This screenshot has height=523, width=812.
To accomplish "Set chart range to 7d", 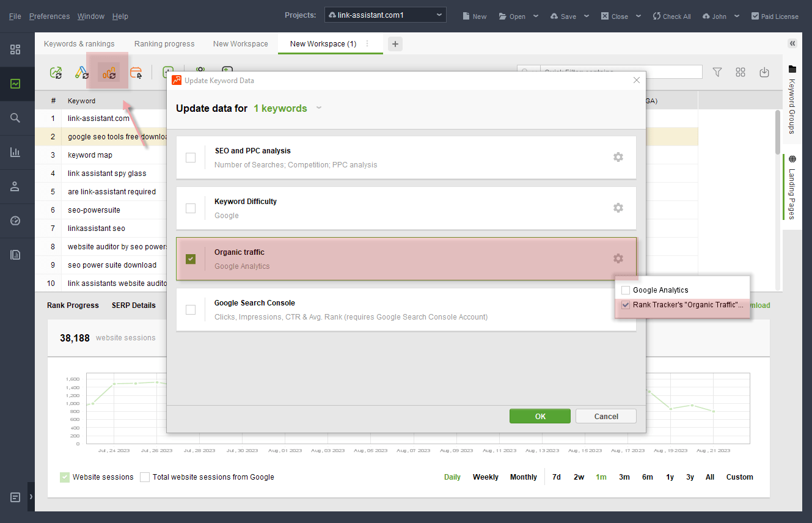I will pyautogui.click(x=557, y=477).
